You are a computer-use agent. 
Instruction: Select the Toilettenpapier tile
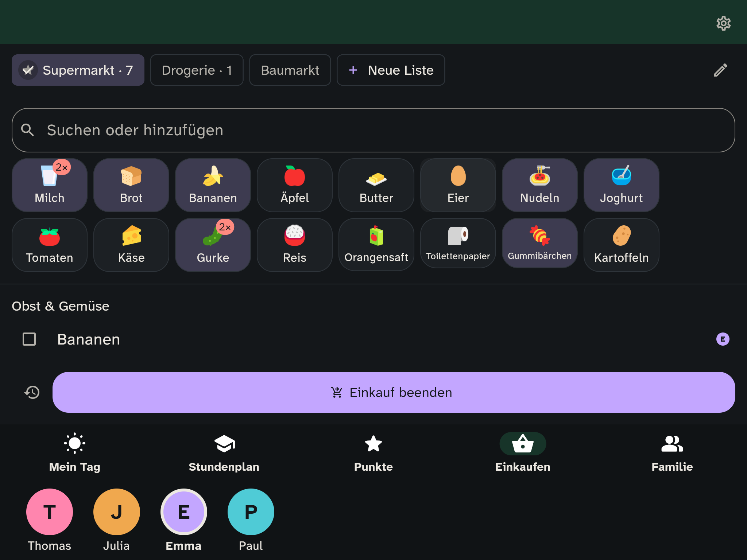coord(458,243)
